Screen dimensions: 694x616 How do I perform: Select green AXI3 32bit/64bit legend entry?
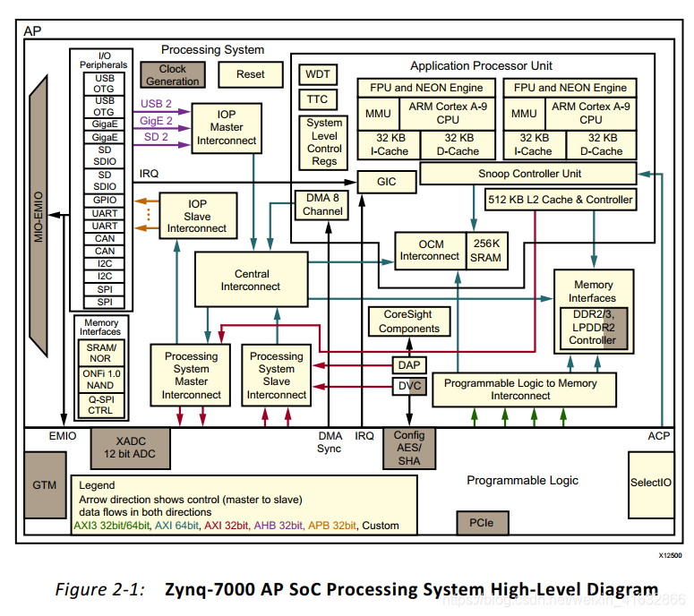[112, 526]
